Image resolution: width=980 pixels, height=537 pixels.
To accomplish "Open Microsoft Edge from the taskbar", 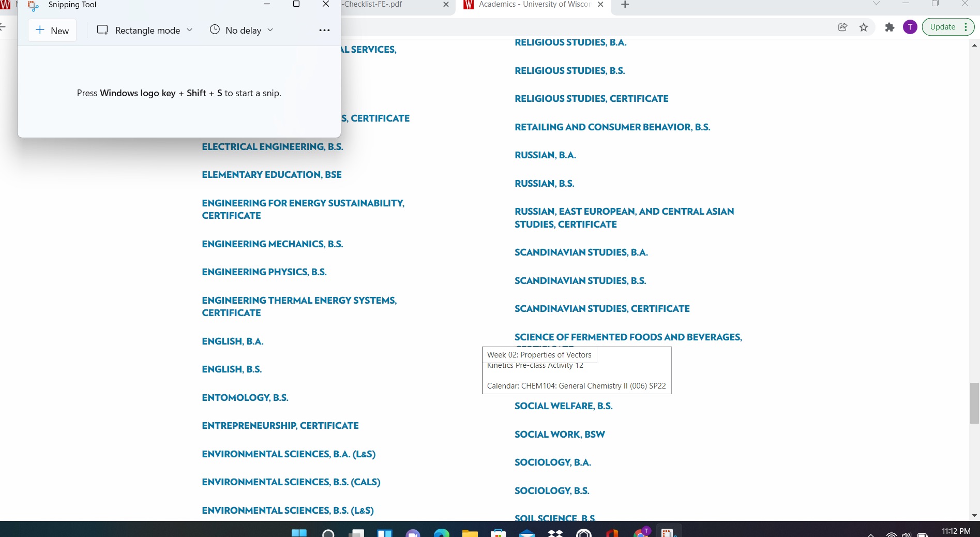I will pyautogui.click(x=441, y=533).
